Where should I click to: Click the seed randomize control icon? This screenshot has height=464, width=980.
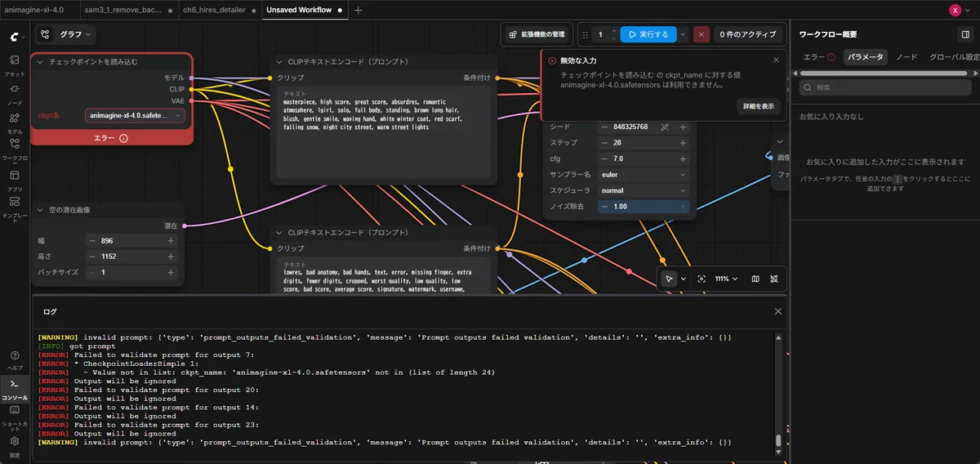(665, 127)
